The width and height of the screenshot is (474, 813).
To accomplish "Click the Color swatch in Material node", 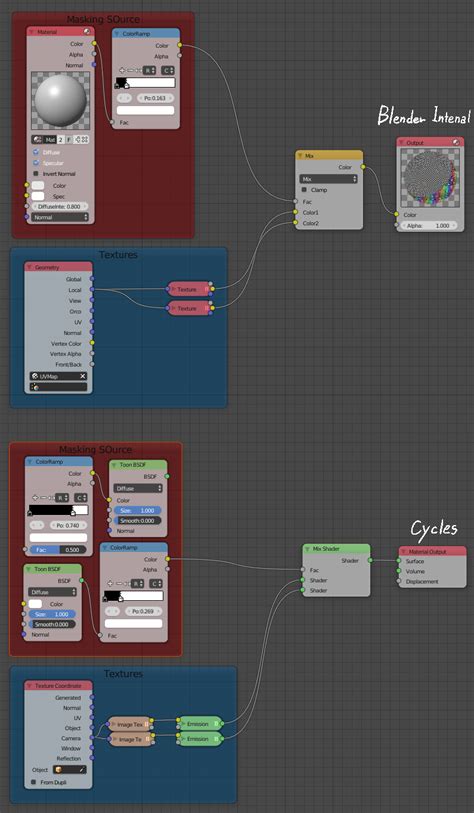I will pos(38,186).
